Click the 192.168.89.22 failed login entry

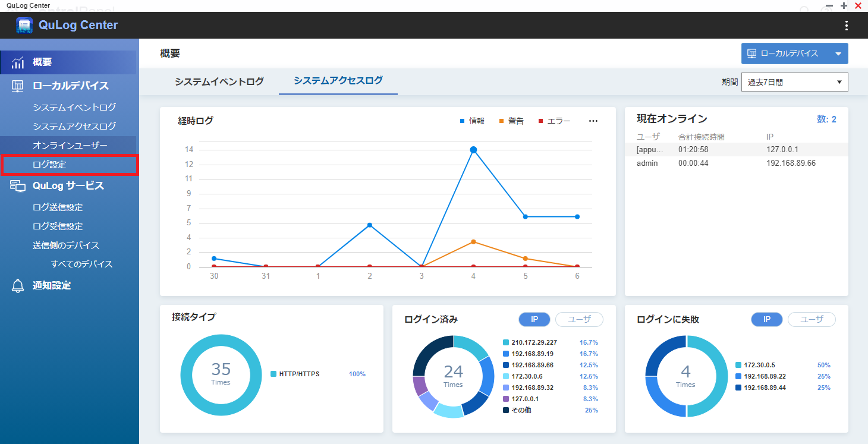tap(760, 377)
